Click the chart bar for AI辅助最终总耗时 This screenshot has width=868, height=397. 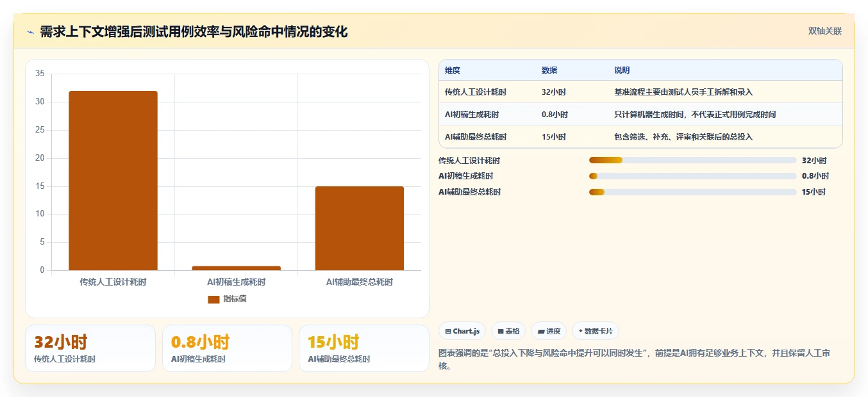tap(360, 228)
